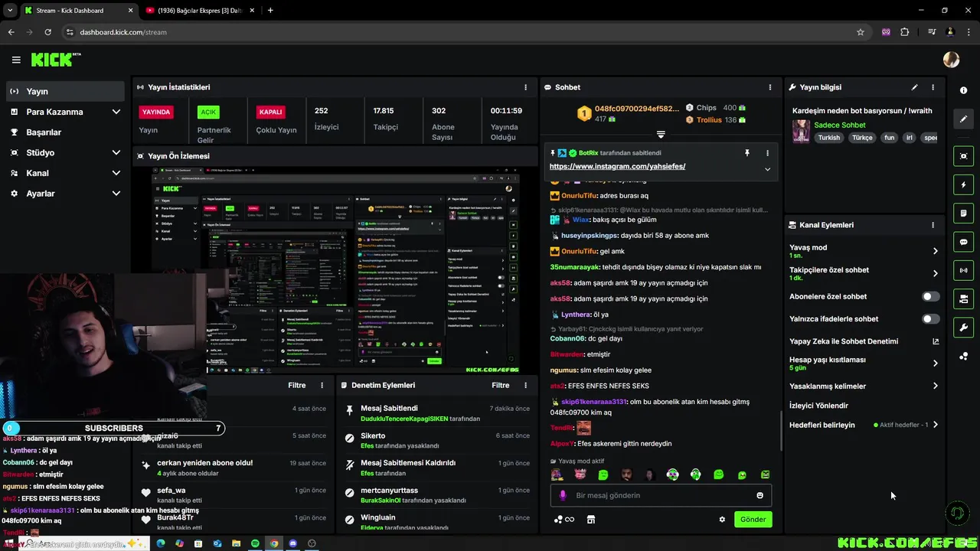Open the green support headset icon
The image size is (980, 551).
coord(957,513)
